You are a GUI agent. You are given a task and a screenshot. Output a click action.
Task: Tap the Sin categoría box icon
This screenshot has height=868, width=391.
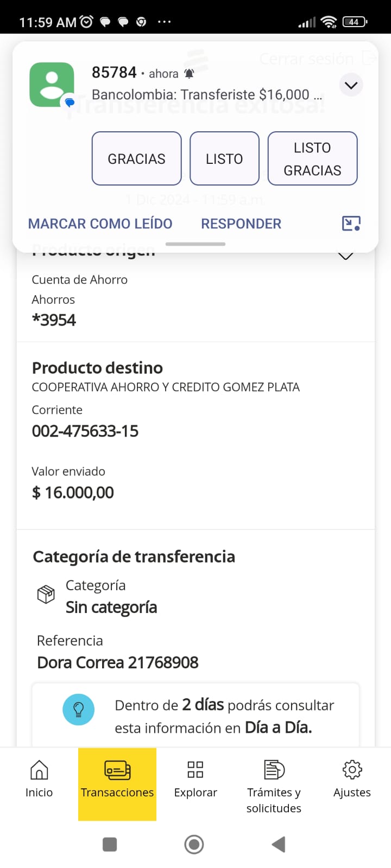(x=46, y=595)
